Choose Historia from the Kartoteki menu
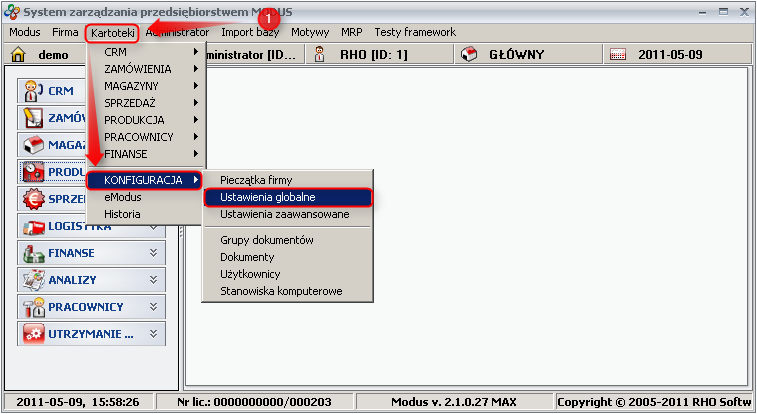Screen dimensions: 757x414 tap(146, 214)
